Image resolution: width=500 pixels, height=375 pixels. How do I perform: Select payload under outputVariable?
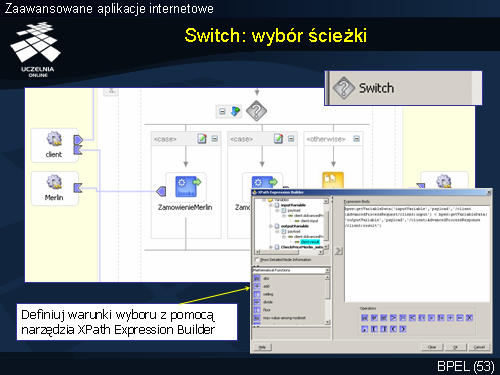pyautogui.click(x=294, y=231)
